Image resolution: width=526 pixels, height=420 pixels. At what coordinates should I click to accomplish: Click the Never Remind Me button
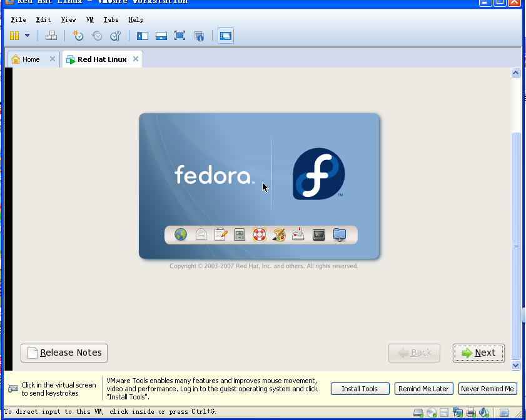[x=487, y=388]
